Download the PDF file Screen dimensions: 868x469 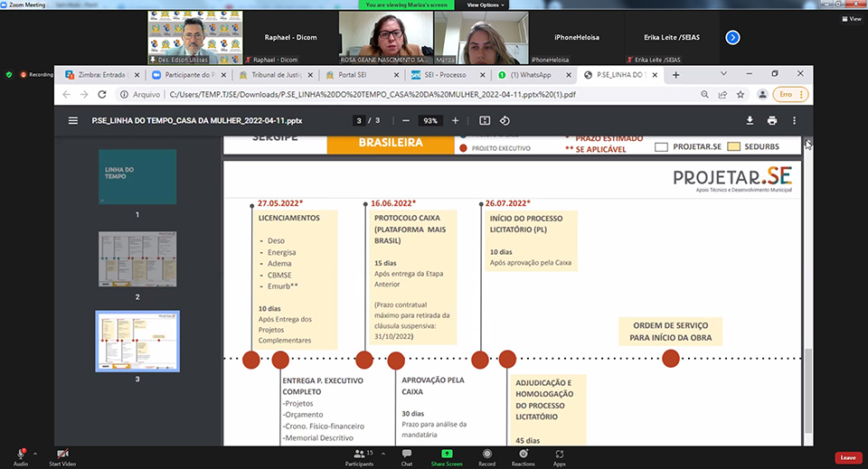(750, 120)
